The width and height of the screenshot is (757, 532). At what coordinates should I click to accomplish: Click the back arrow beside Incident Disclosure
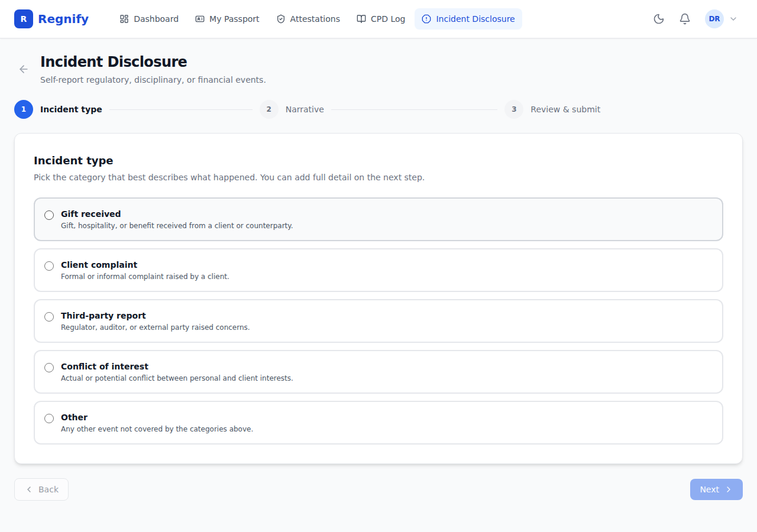click(24, 69)
